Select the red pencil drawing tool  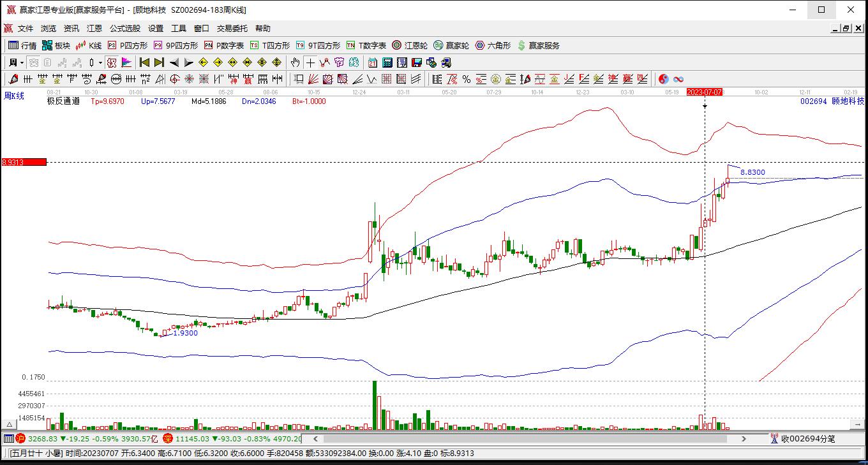(13, 79)
